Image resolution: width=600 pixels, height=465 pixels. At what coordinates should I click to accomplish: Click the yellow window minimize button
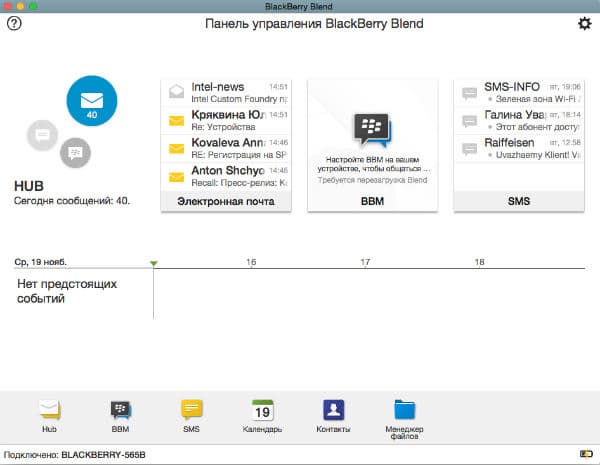[x=21, y=6]
